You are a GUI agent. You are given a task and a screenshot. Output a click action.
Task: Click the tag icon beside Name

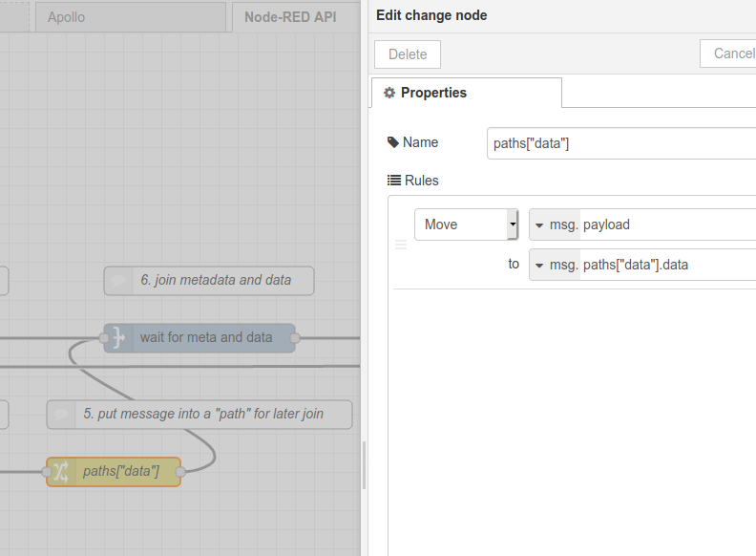(x=393, y=142)
